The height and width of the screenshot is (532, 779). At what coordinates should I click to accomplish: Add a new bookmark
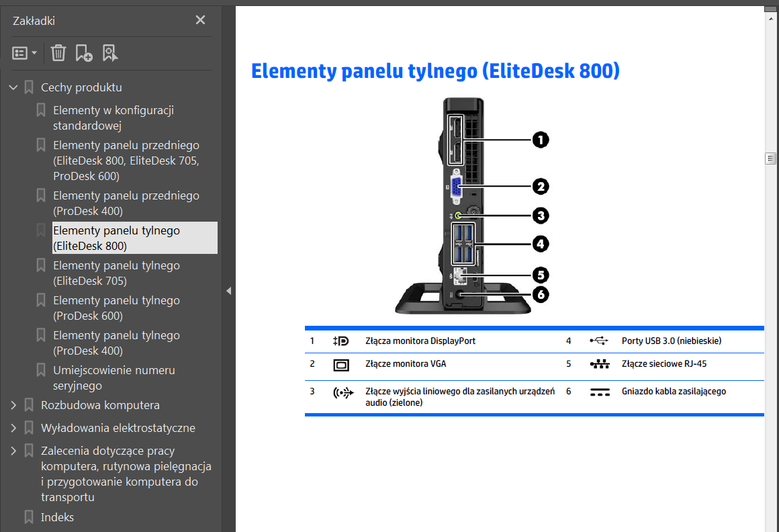click(x=83, y=52)
